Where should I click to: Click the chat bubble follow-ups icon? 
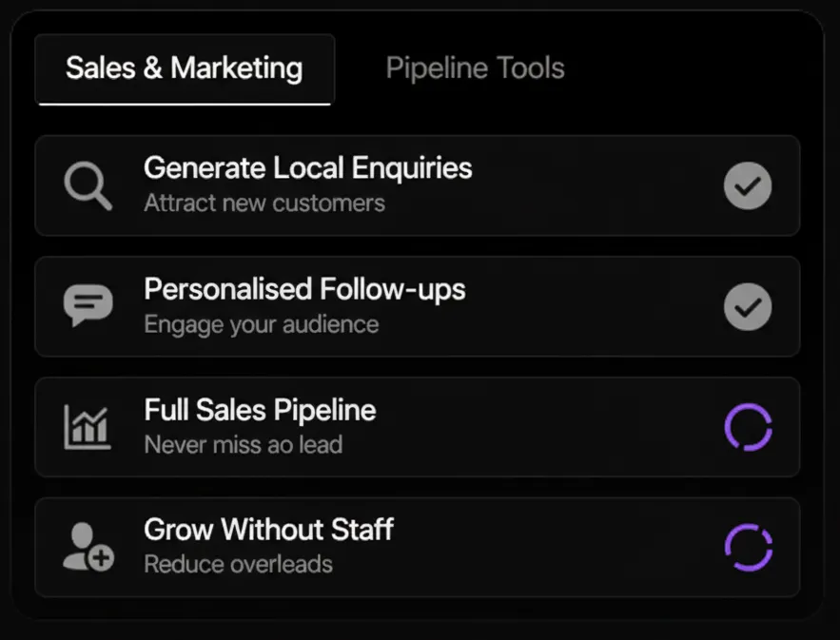[88, 305]
